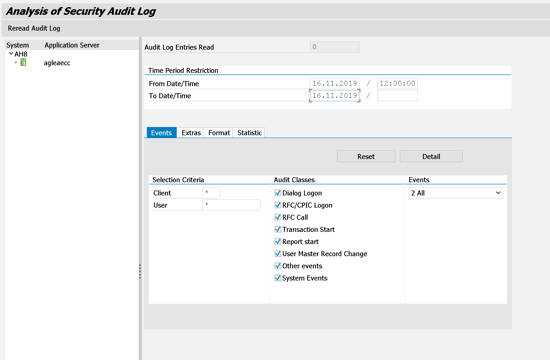Click the Analysis of Security Audit Log title
This screenshot has height=360, width=550.
[81, 11]
